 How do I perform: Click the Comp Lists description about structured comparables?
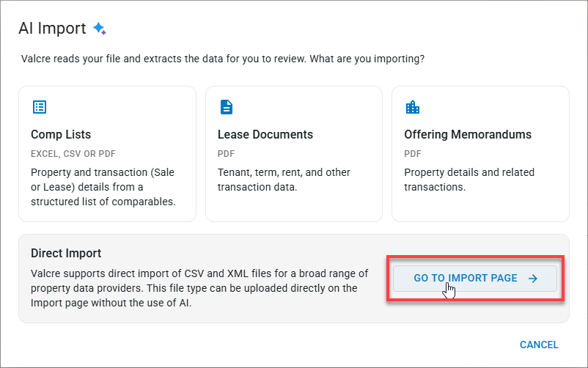point(103,187)
